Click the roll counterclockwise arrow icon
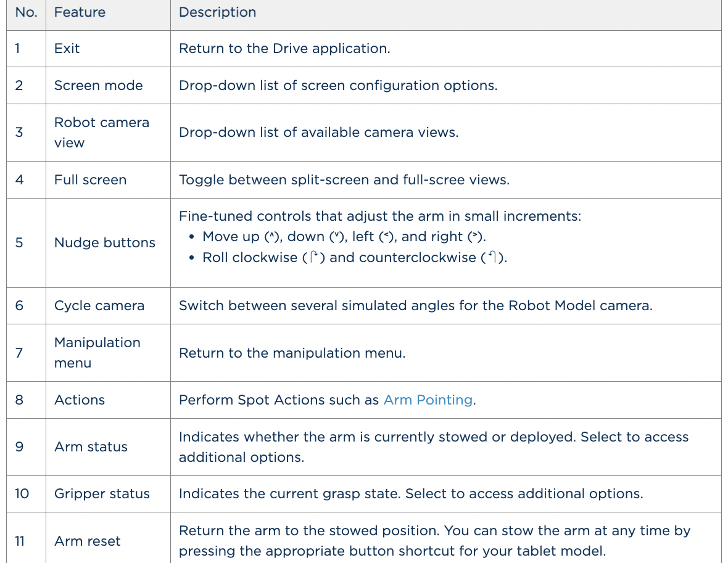This screenshot has width=728, height=563. (x=491, y=258)
